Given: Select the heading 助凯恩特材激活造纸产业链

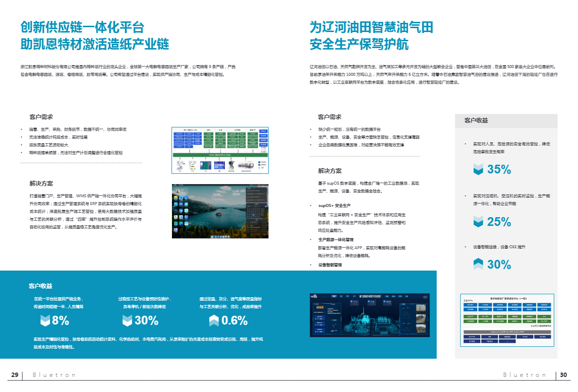Looking at the screenshot, I should point(95,44).
